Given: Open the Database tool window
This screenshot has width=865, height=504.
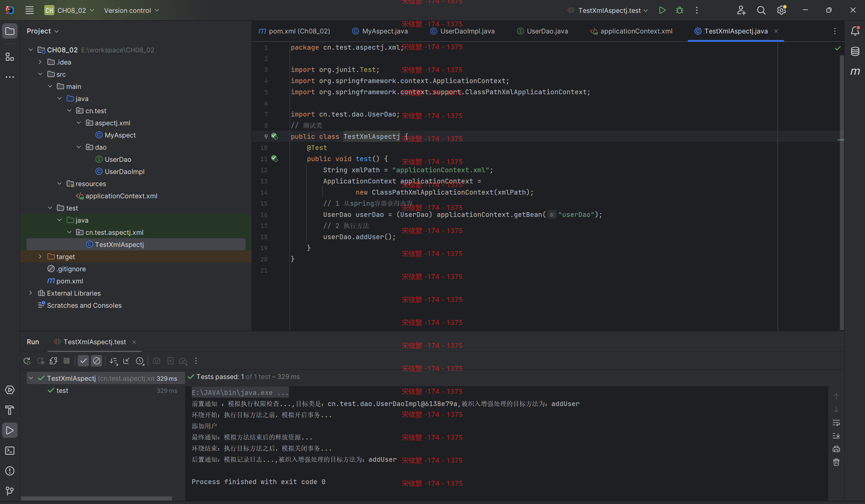Looking at the screenshot, I should 855,51.
